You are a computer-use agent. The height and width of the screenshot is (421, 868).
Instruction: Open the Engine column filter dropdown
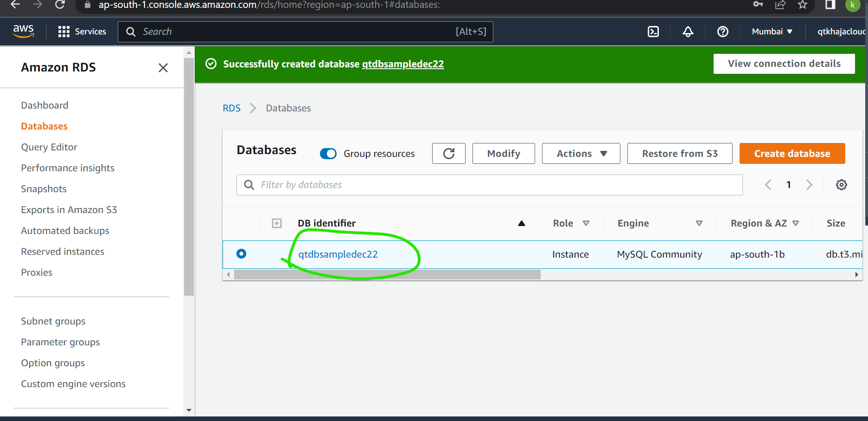click(699, 223)
